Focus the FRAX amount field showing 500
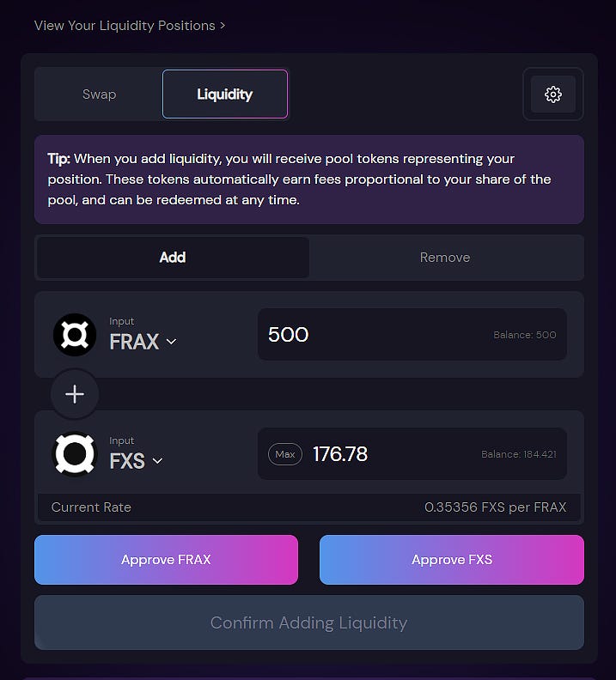This screenshot has height=680, width=616. point(412,334)
